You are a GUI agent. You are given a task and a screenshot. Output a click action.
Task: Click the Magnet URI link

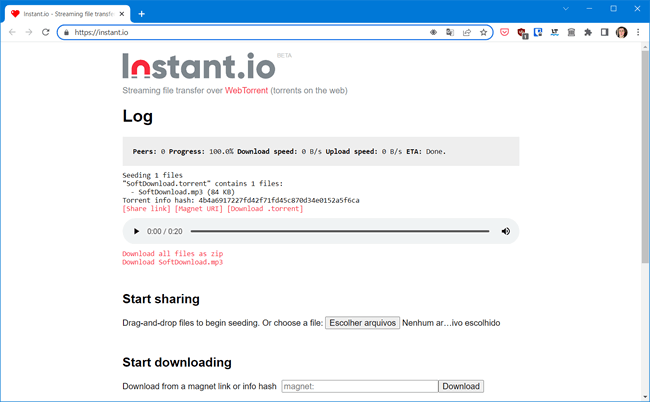198,209
